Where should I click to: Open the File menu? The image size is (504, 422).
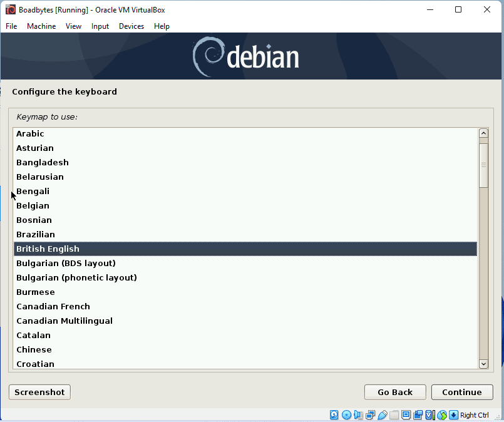[11, 26]
